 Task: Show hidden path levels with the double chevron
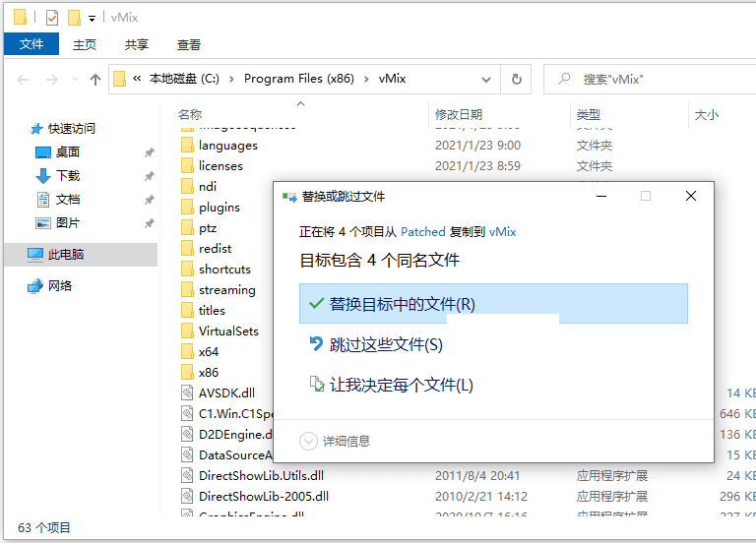coord(137,78)
